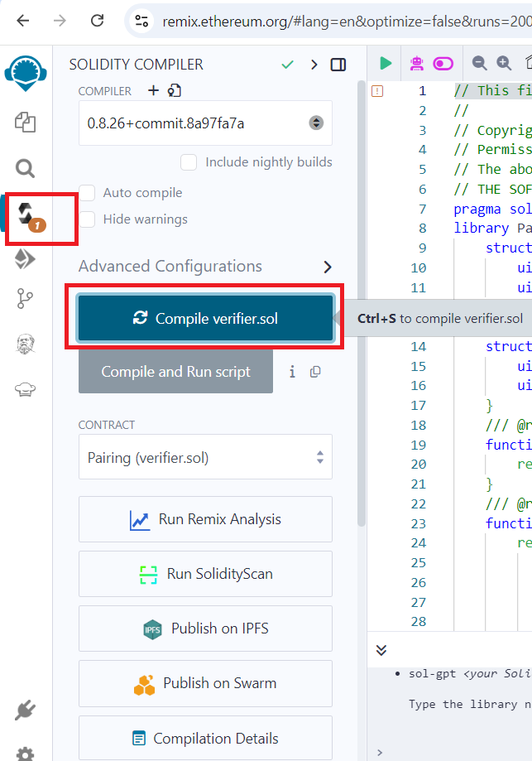
Task: Enable Include nightly builds checkbox
Action: [189, 162]
